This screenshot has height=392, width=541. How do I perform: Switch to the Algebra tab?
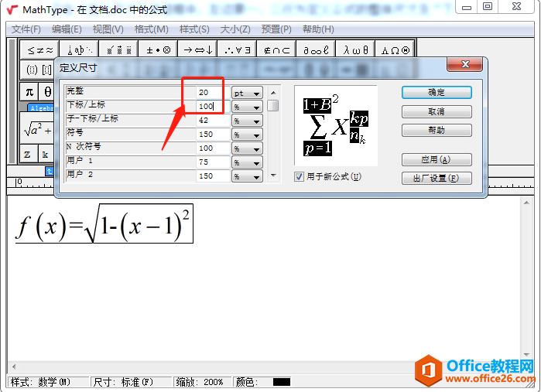[x=41, y=108]
